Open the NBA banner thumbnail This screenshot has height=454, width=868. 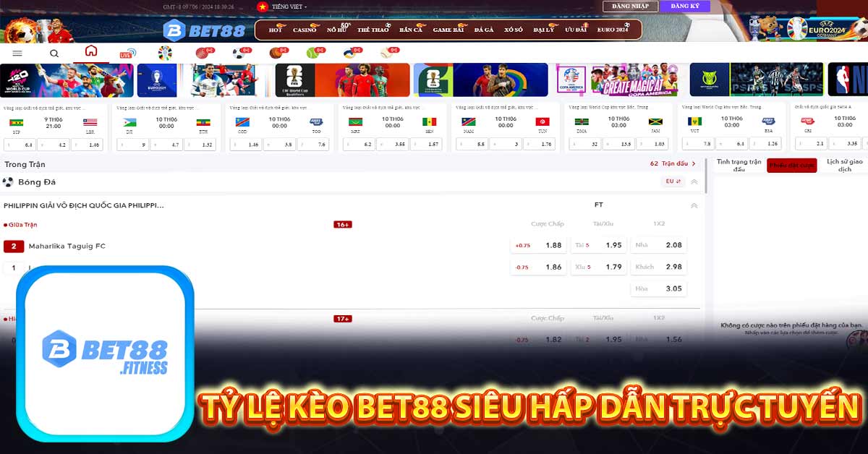coord(847,80)
